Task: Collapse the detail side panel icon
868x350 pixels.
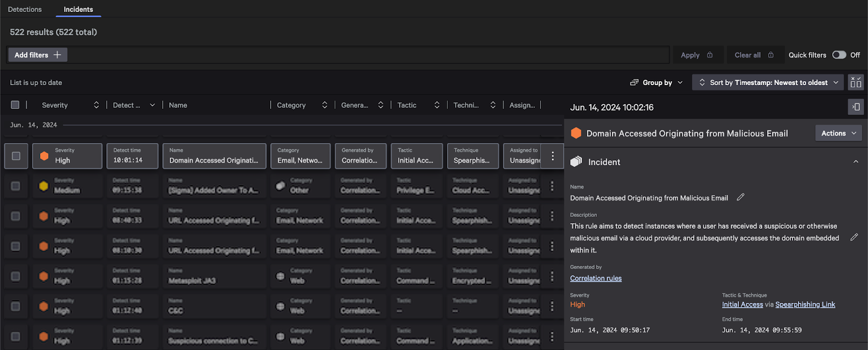Action: tap(856, 107)
